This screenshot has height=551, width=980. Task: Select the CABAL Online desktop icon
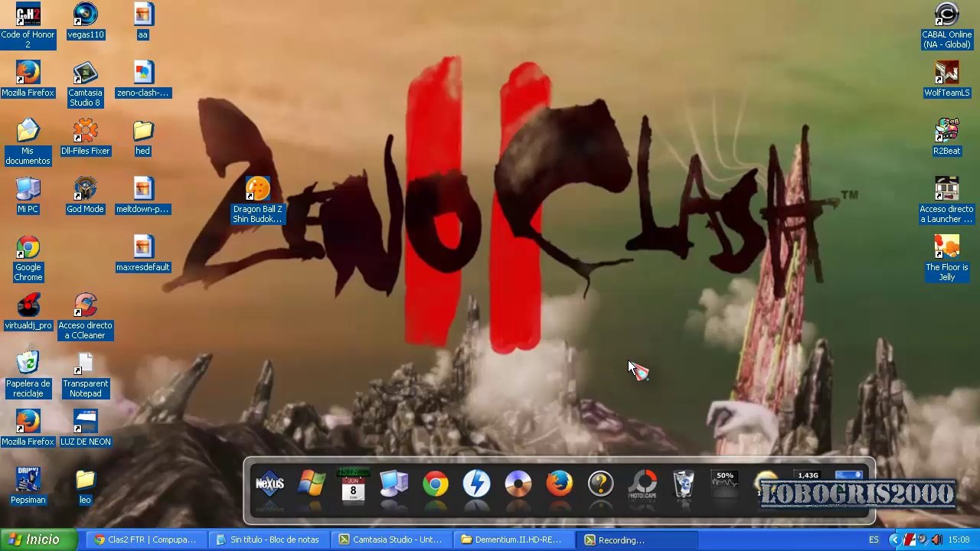946,25
